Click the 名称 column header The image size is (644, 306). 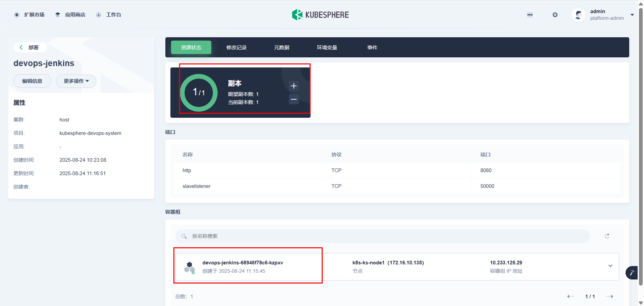tap(187, 155)
